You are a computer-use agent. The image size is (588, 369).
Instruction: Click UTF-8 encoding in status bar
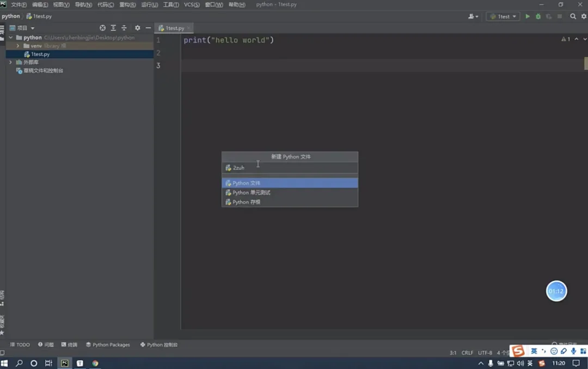click(x=485, y=353)
